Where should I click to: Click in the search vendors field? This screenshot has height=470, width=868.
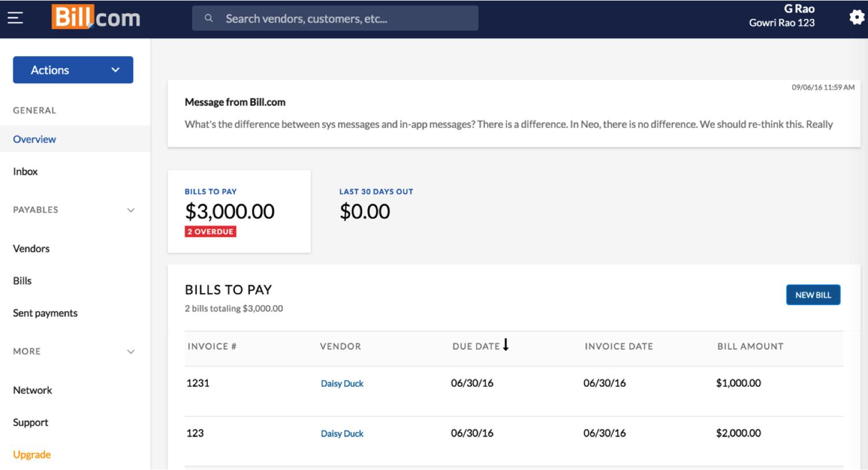347,18
